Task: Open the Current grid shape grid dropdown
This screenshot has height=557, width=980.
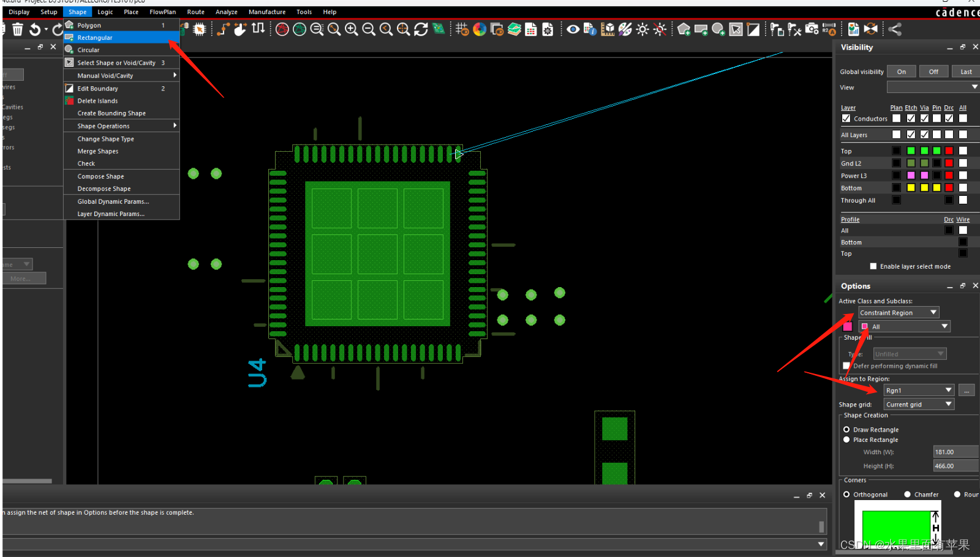Action: 919,405
